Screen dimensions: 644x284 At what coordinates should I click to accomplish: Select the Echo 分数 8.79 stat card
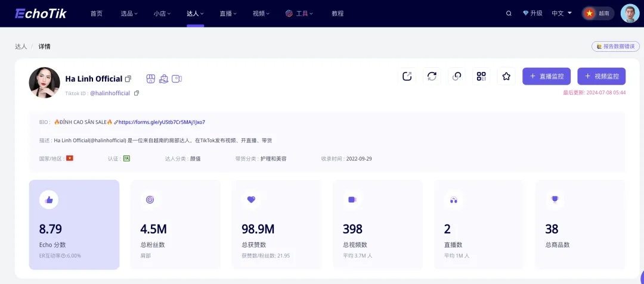(74, 224)
